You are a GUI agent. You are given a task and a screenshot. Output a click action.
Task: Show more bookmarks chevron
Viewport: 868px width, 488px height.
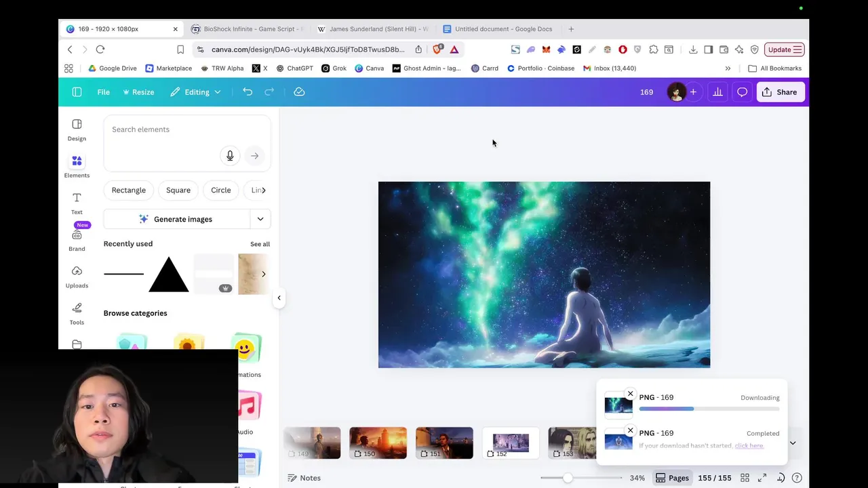[728, 68]
